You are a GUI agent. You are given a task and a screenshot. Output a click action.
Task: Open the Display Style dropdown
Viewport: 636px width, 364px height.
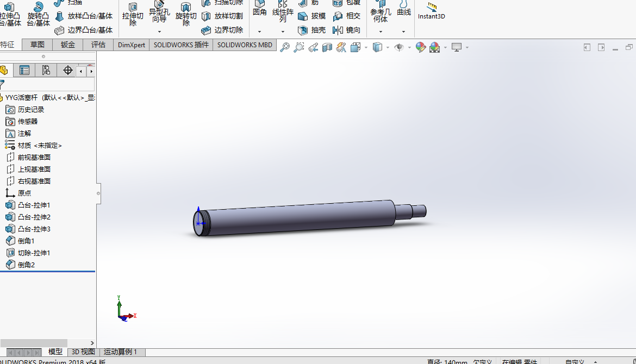point(387,48)
